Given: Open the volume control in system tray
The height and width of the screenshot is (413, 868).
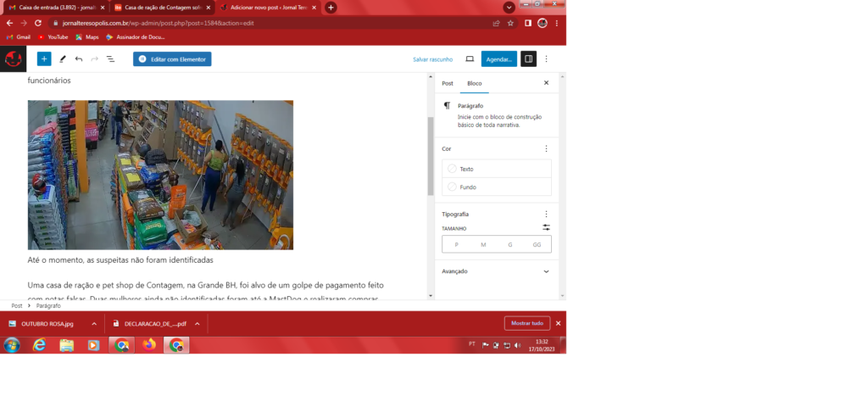Looking at the screenshot, I should point(518,345).
